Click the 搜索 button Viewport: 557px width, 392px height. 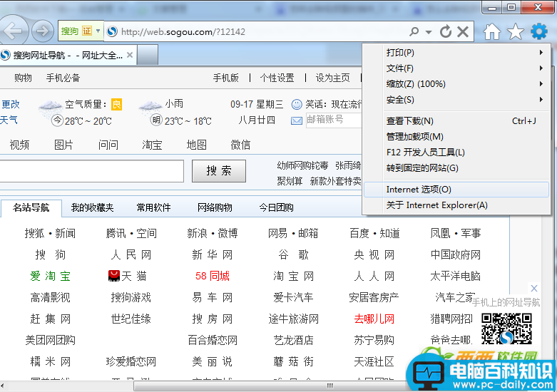[219, 171]
